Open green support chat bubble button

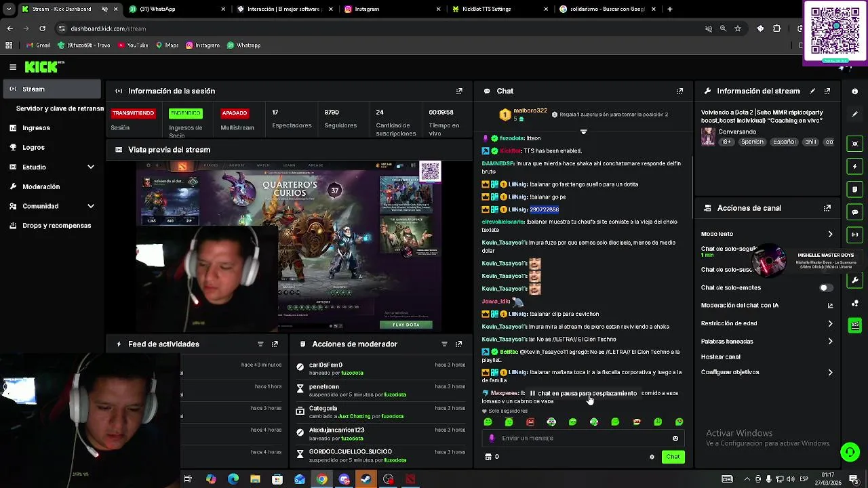coord(850,451)
